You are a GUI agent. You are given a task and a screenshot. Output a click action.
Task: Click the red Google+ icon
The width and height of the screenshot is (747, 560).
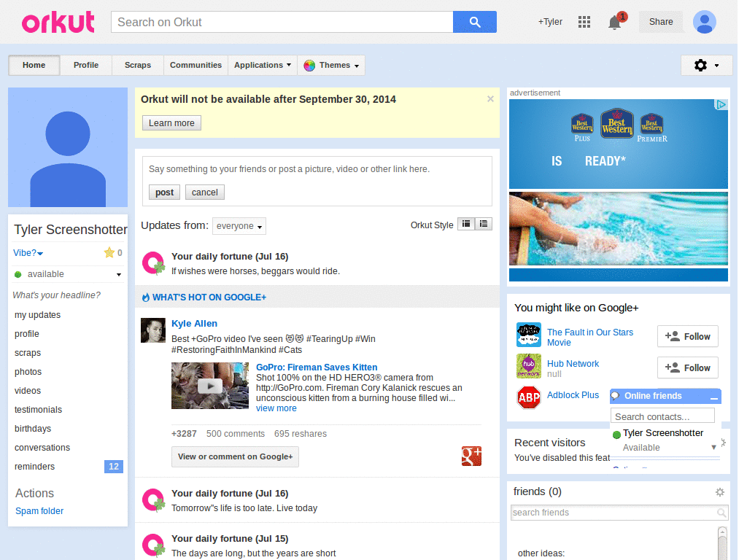(x=471, y=456)
